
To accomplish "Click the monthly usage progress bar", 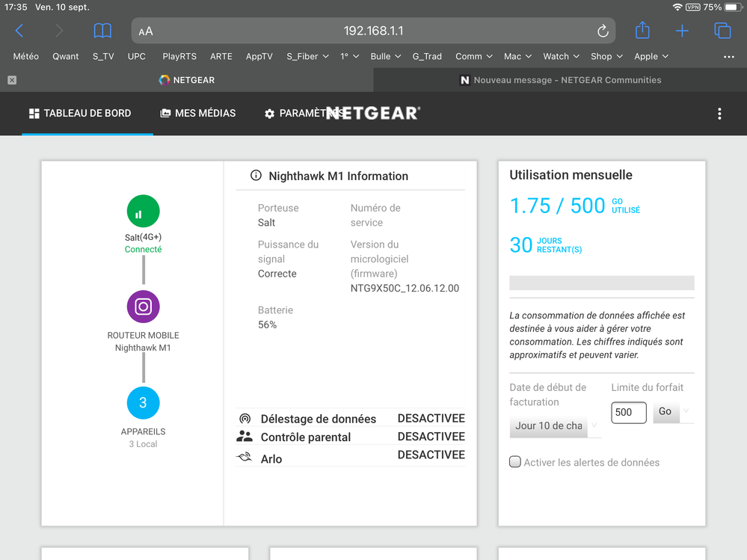I will [602, 283].
